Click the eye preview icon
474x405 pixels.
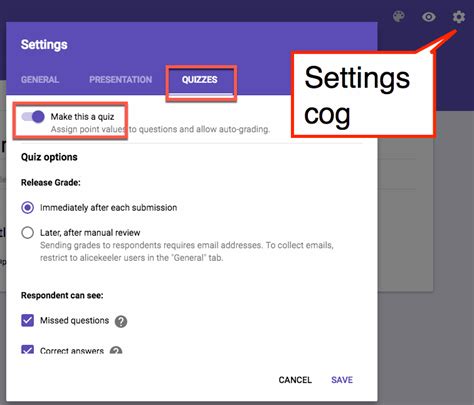pyautogui.click(x=429, y=17)
